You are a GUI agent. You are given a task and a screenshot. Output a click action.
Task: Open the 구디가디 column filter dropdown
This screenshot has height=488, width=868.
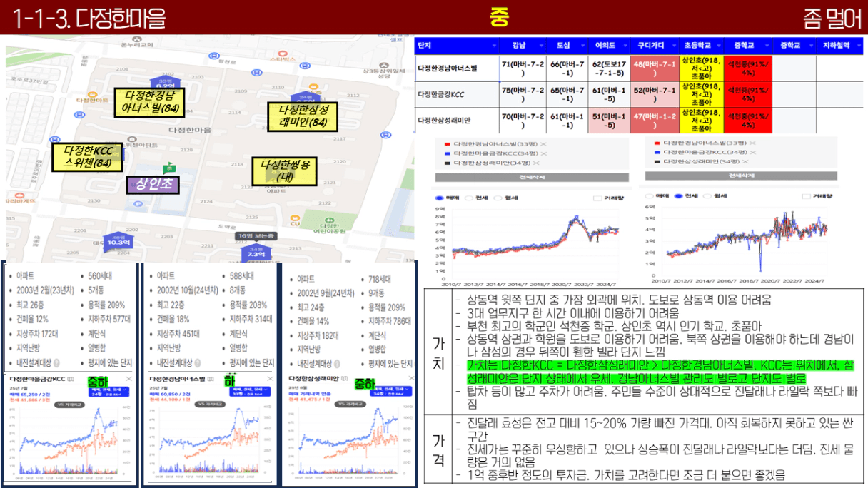click(x=673, y=46)
